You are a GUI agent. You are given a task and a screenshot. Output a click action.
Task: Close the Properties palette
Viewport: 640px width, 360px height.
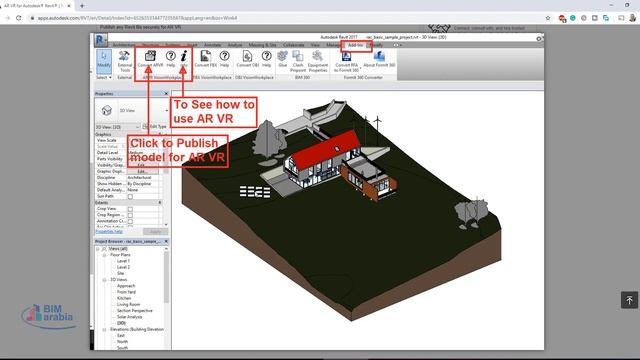click(166, 93)
